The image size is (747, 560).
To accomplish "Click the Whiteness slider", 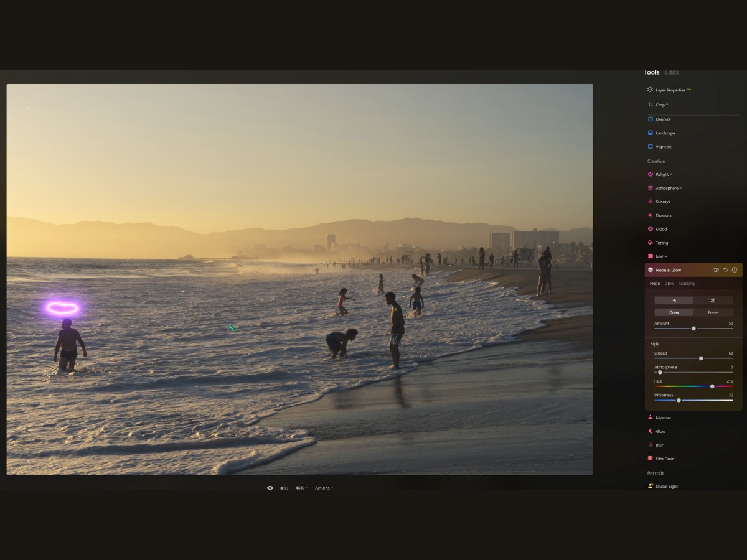I will 693,400.
